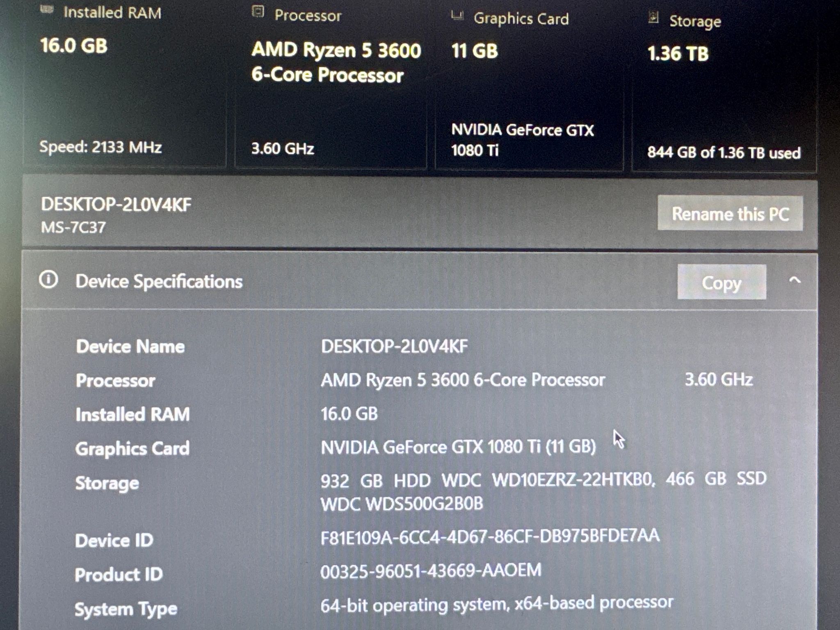Click the info icon beside Device Specifications

[48, 280]
